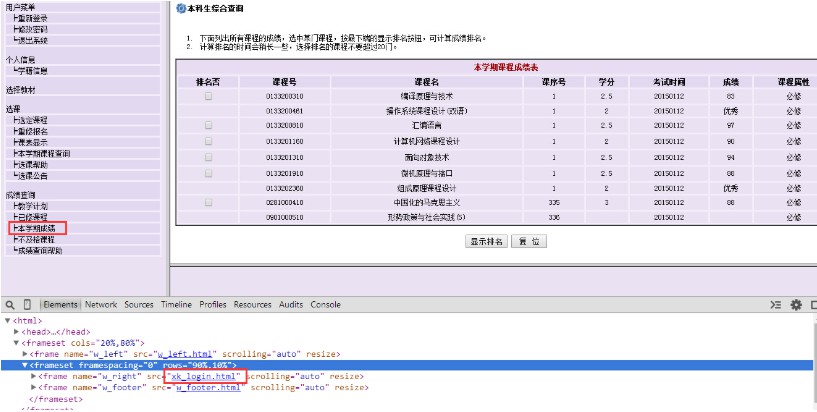The image size is (817, 412).
Task: Collapse the frameset cols="20%,80%" node
Action: coord(16,343)
